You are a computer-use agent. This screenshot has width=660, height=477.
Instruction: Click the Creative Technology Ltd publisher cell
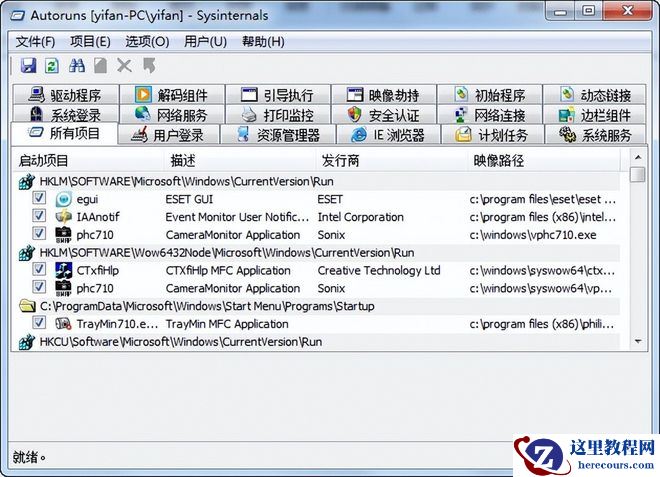coord(379,270)
